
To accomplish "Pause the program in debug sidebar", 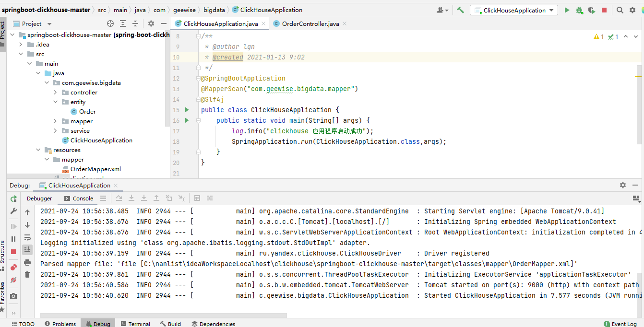I will click(x=13, y=239).
